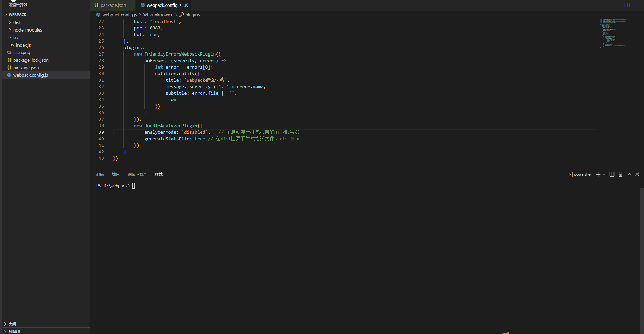Open index.js from the explorer
644x334 pixels.
24,45
